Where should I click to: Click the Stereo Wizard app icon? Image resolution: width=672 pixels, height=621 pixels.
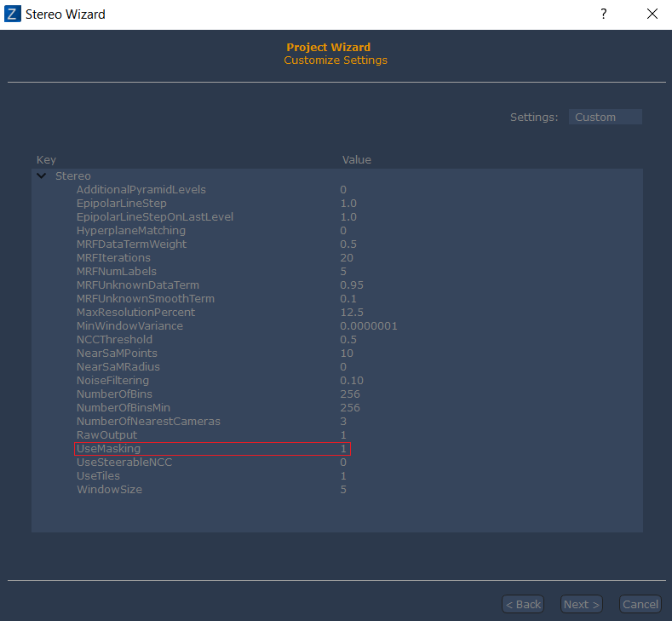[13, 14]
